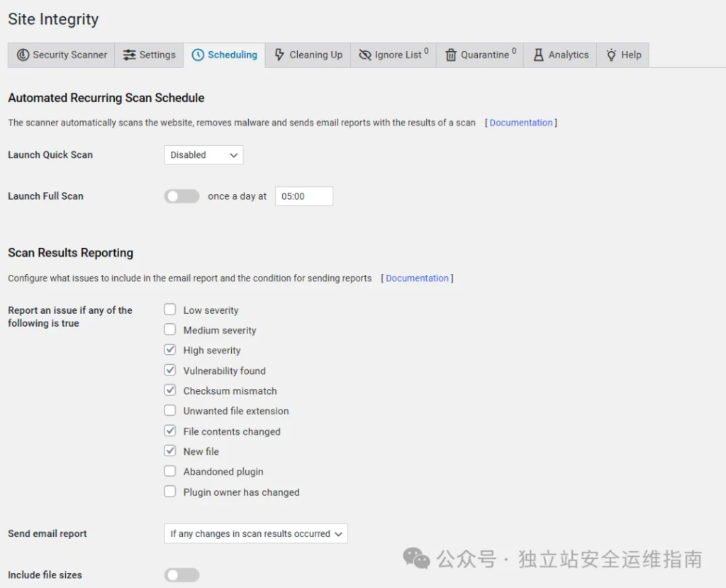Viewport: 726px width, 588px height.
Task: Switch to the Analytics tab
Action: pos(560,55)
